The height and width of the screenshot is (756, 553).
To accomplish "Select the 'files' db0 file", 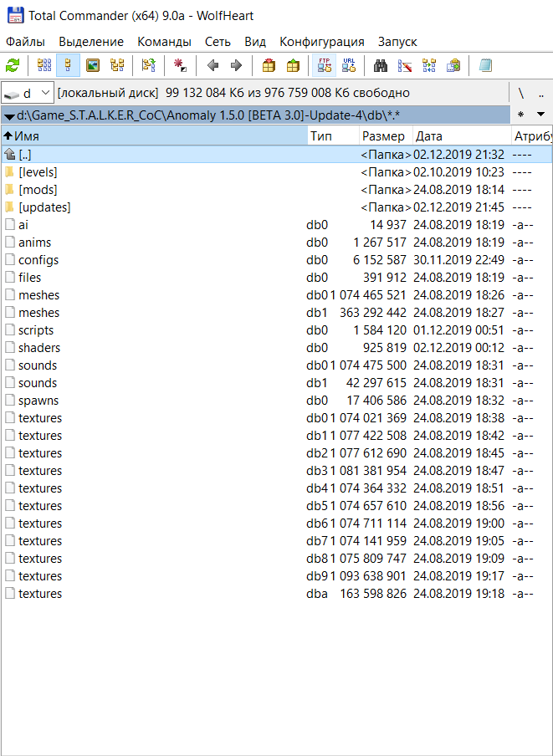I will coord(277,278).
